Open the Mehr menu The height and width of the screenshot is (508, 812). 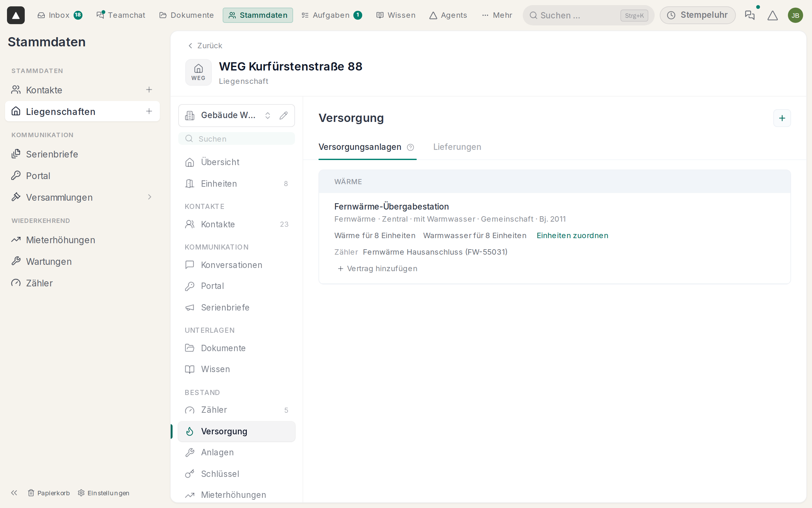(x=497, y=15)
